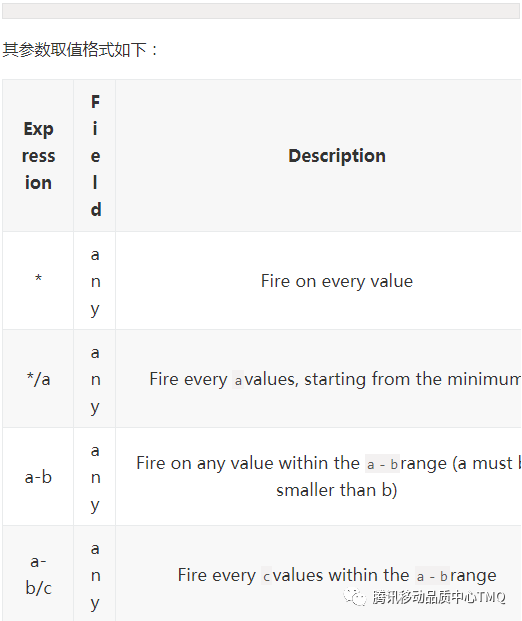522x621 pixels.
Task: Click the a-b/c expression cell
Action: click(x=38, y=574)
